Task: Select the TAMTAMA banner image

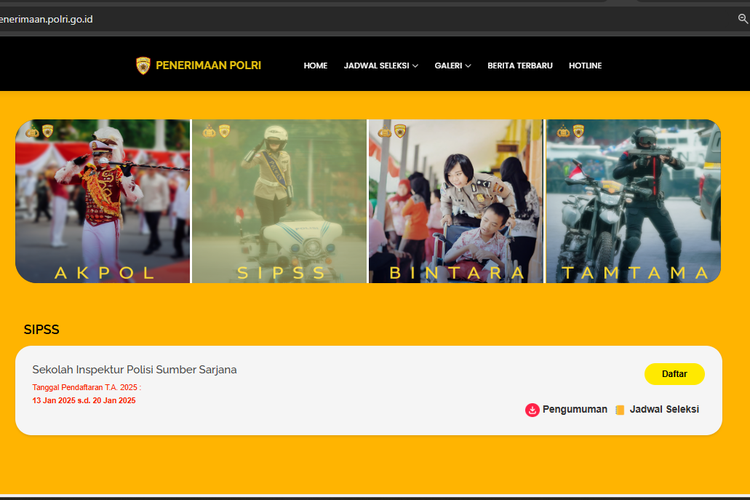Action: click(x=633, y=200)
